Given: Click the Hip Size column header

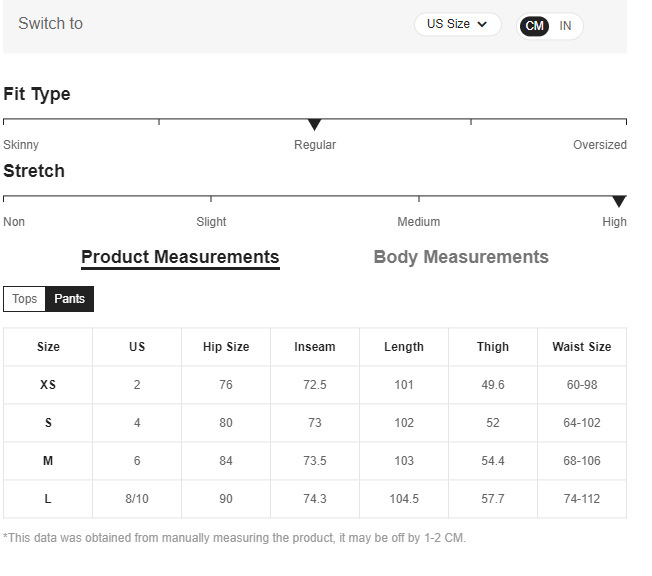Looking at the screenshot, I should point(226,347).
